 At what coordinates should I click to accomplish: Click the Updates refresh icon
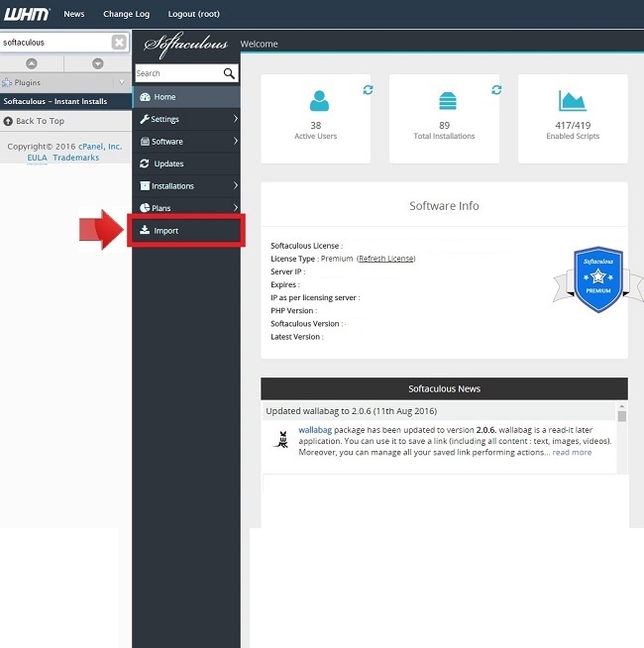145,163
